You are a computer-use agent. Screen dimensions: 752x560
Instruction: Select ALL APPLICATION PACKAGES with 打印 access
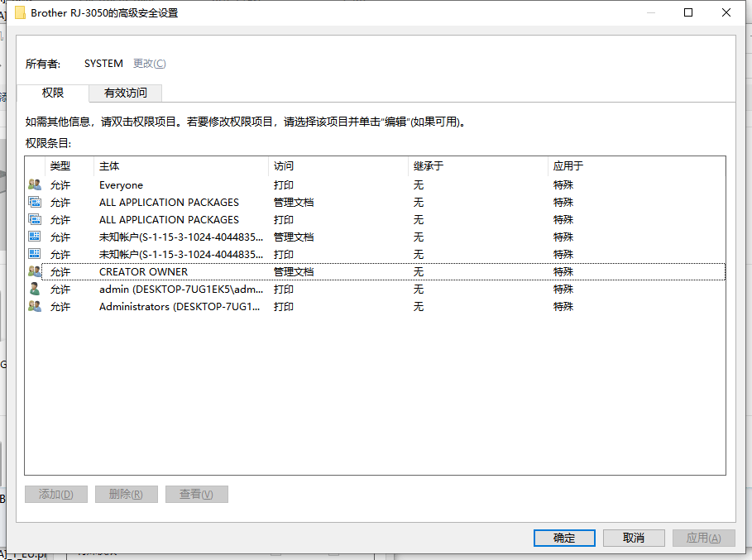375,219
